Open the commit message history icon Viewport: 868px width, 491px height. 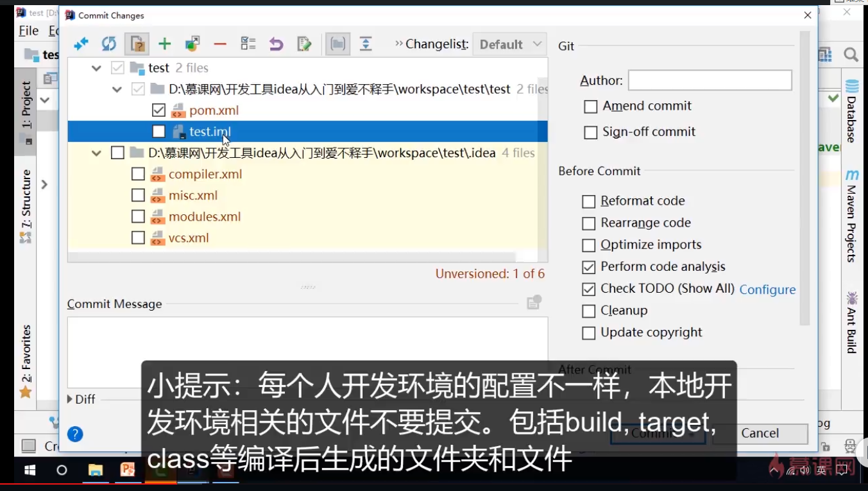pos(534,302)
